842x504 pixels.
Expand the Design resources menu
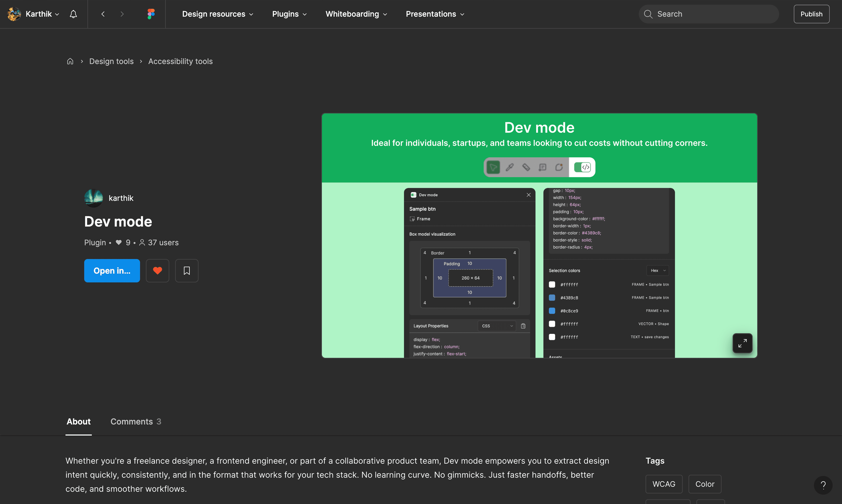[x=218, y=14]
